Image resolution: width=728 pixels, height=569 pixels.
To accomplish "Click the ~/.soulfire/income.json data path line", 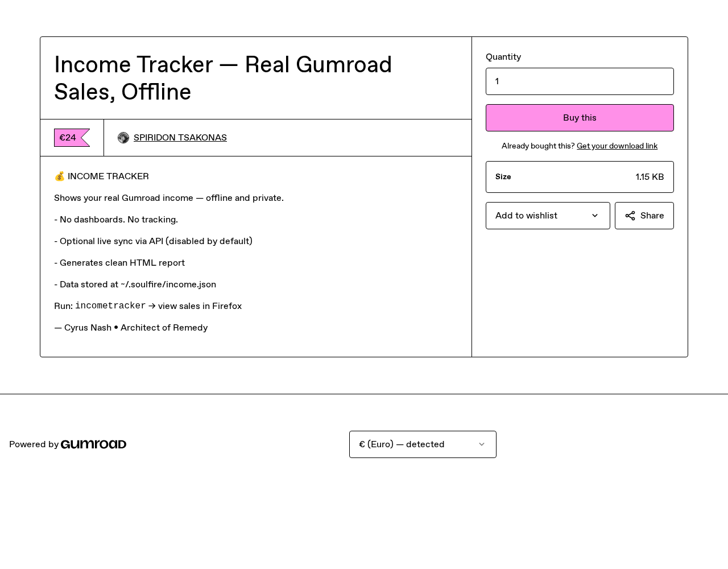I will 135,284.
